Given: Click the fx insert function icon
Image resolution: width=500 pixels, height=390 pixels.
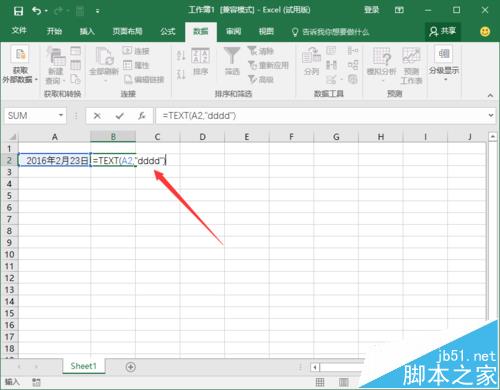Looking at the screenshot, I should [x=142, y=116].
